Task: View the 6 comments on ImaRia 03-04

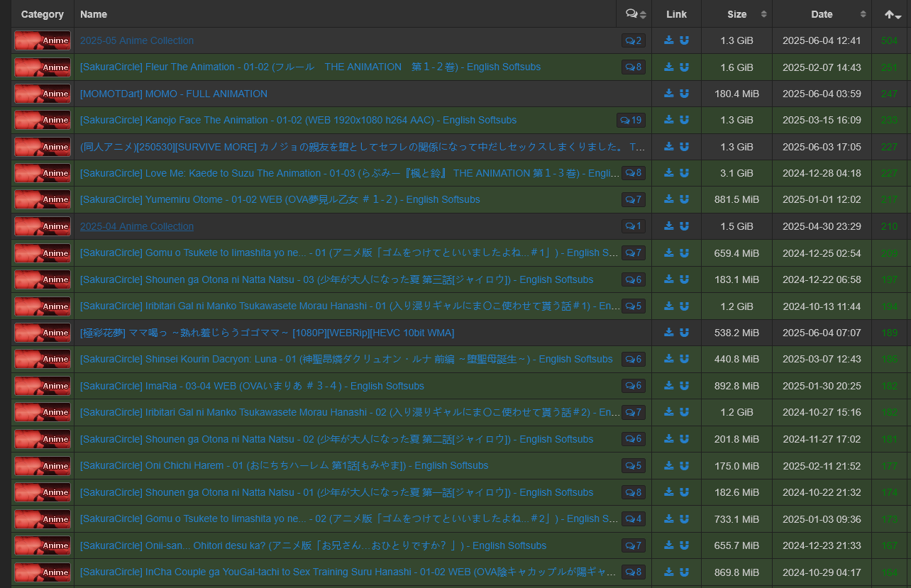Action: pyautogui.click(x=634, y=386)
